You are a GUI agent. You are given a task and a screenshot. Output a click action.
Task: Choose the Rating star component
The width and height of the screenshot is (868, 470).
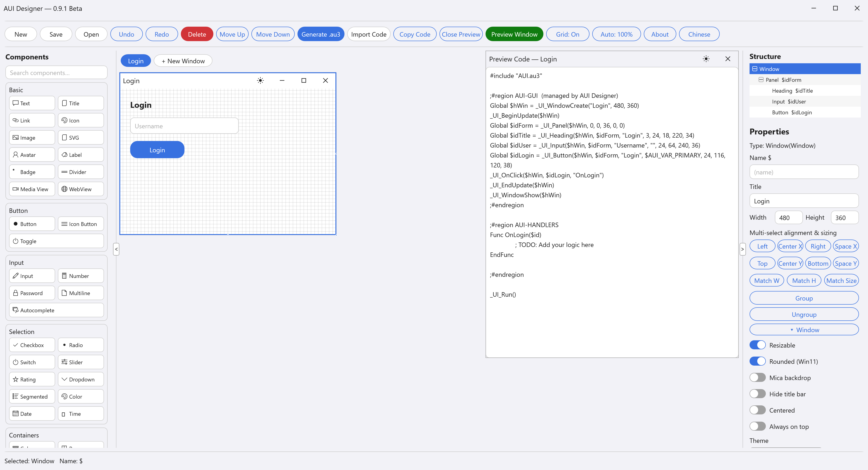[x=32, y=379]
